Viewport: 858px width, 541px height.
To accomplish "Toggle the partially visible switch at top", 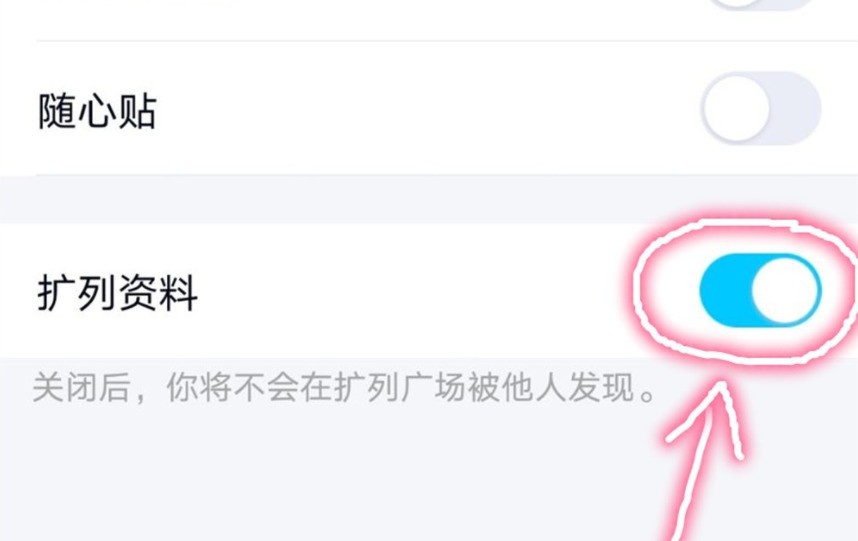I will point(763,4).
